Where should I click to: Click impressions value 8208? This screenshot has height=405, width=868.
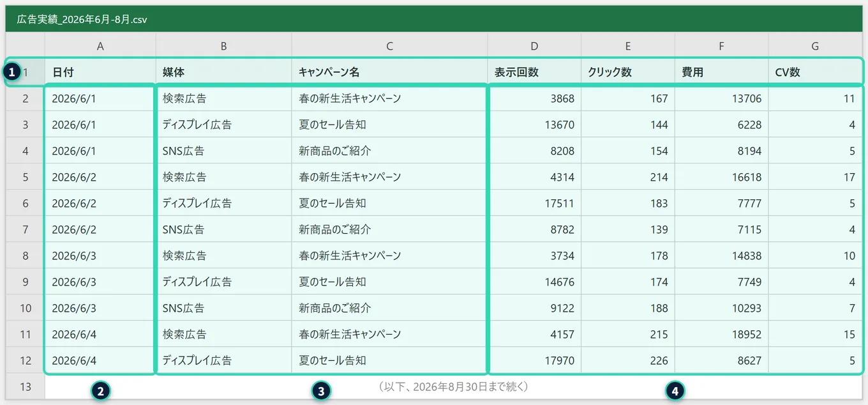click(534, 151)
